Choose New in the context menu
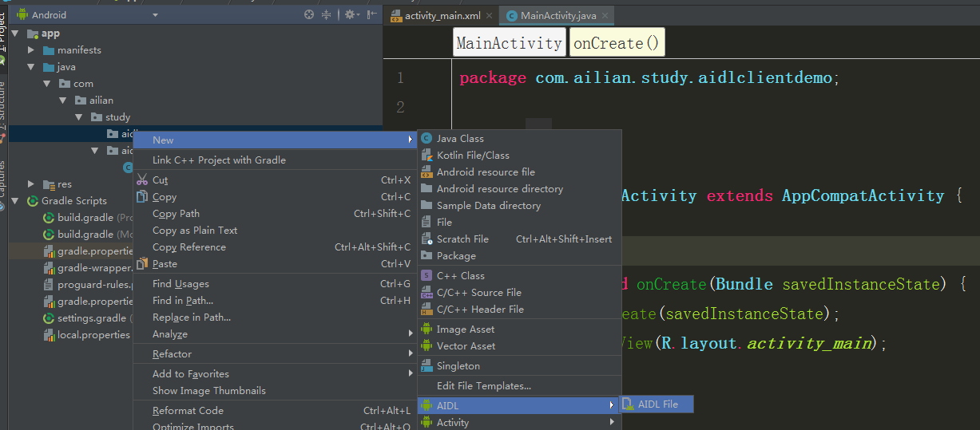The width and height of the screenshot is (980, 430). (x=276, y=140)
